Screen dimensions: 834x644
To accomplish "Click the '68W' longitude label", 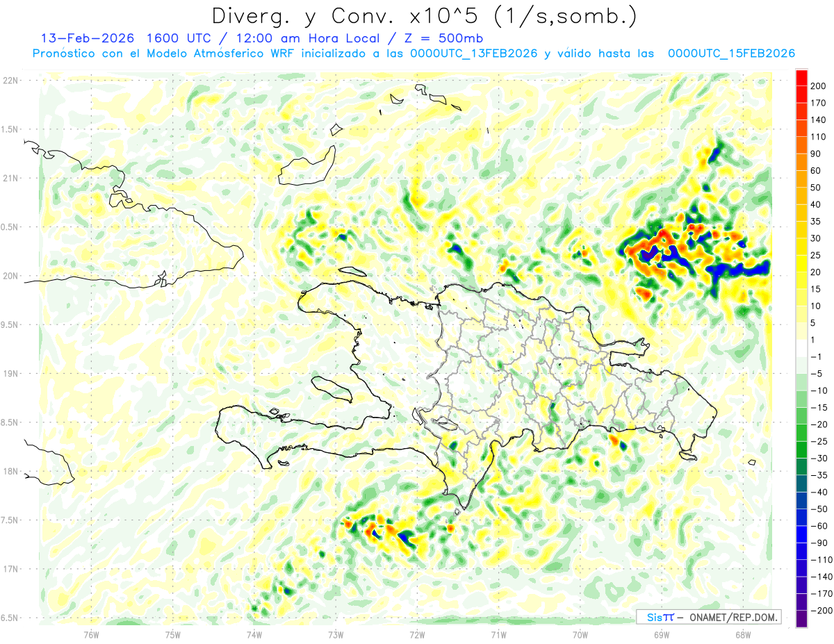I will (x=743, y=634).
